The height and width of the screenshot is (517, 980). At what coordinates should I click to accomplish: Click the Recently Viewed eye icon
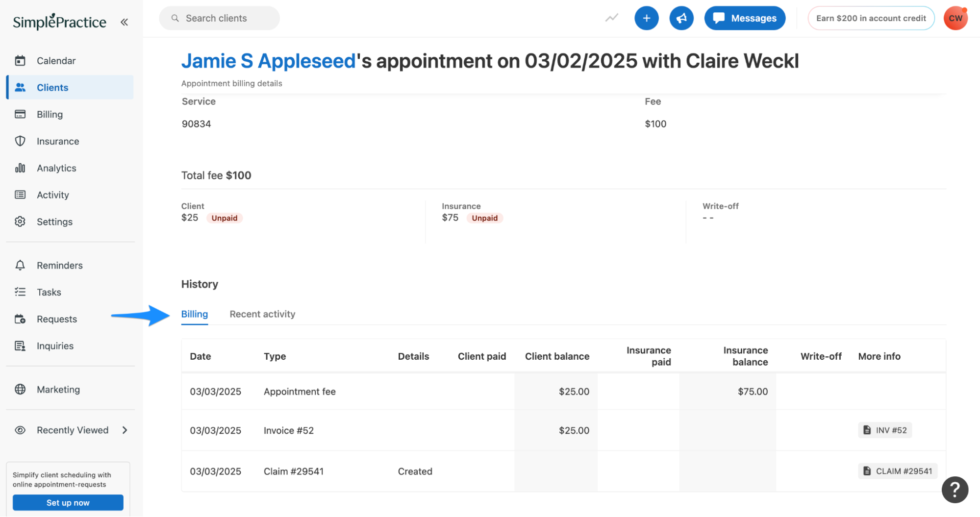point(20,430)
